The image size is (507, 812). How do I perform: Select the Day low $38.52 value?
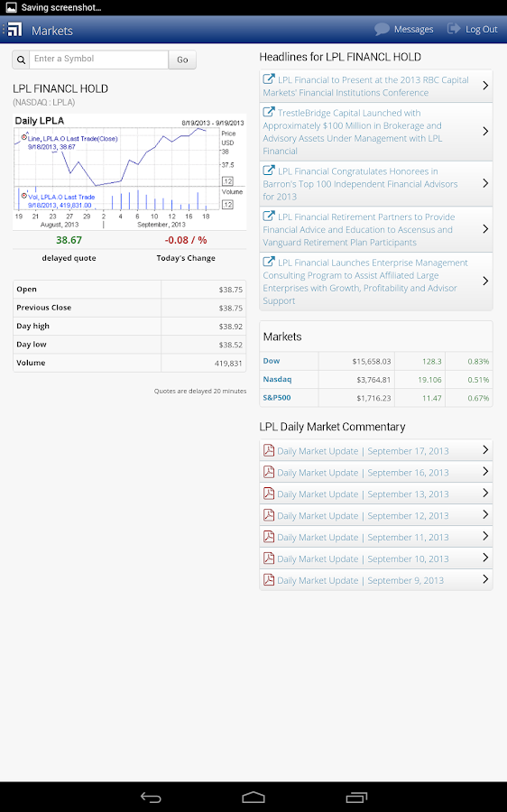230,345
